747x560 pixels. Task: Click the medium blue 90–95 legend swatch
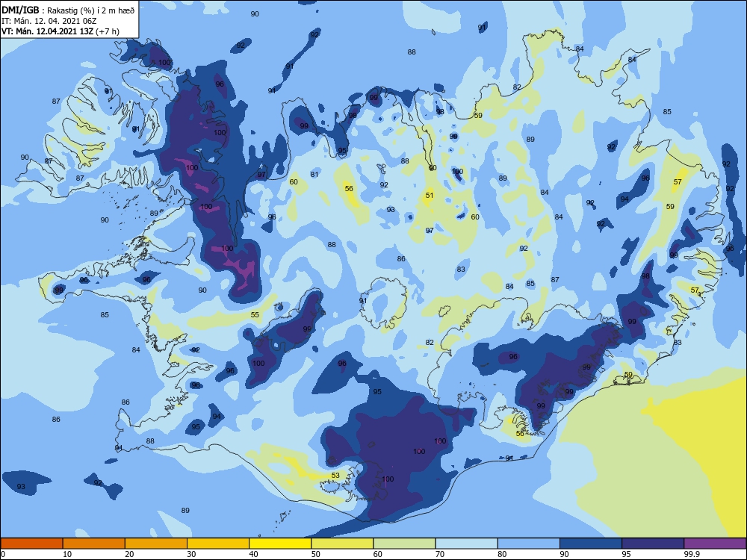click(x=591, y=544)
